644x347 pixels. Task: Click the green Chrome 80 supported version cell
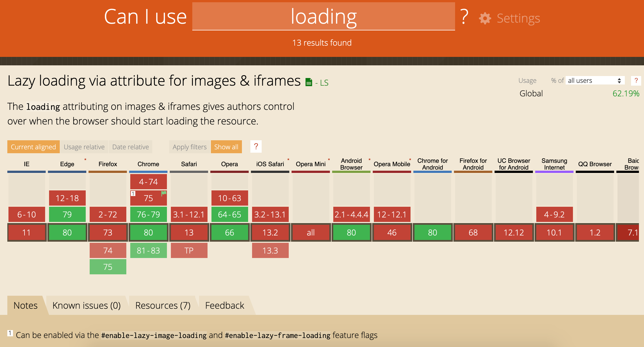148,232
